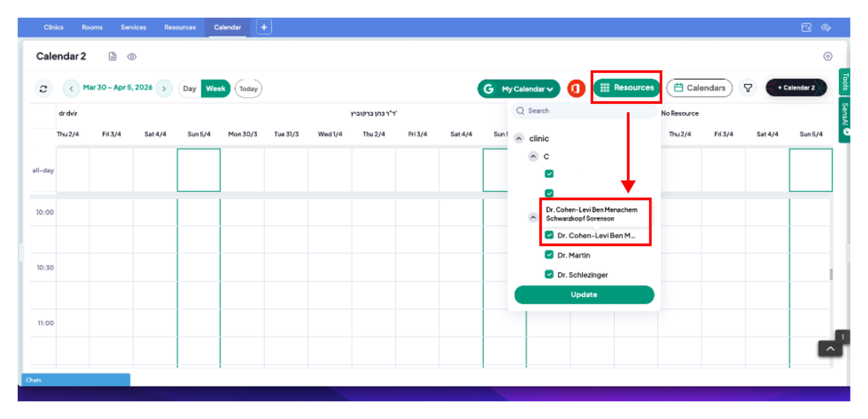Open the Calendars dropdown
Image resolution: width=868 pixels, height=419 pixels.
coord(699,88)
